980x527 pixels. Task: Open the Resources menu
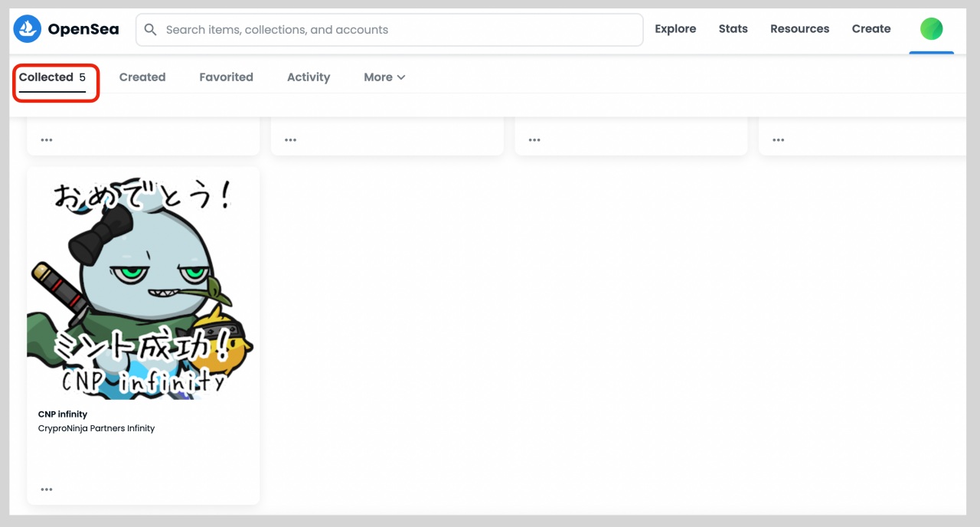pos(799,29)
